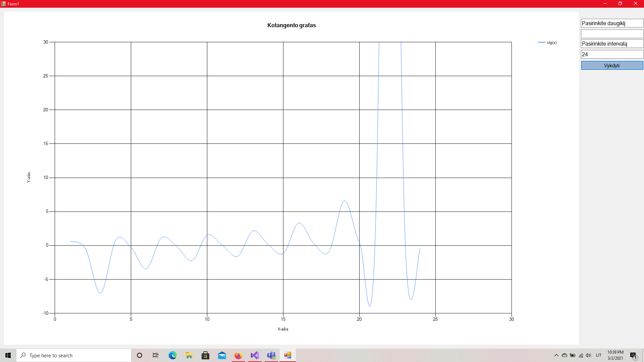644x362 pixels.
Task: Click the y-axis tick label -5
Action: tap(46, 279)
